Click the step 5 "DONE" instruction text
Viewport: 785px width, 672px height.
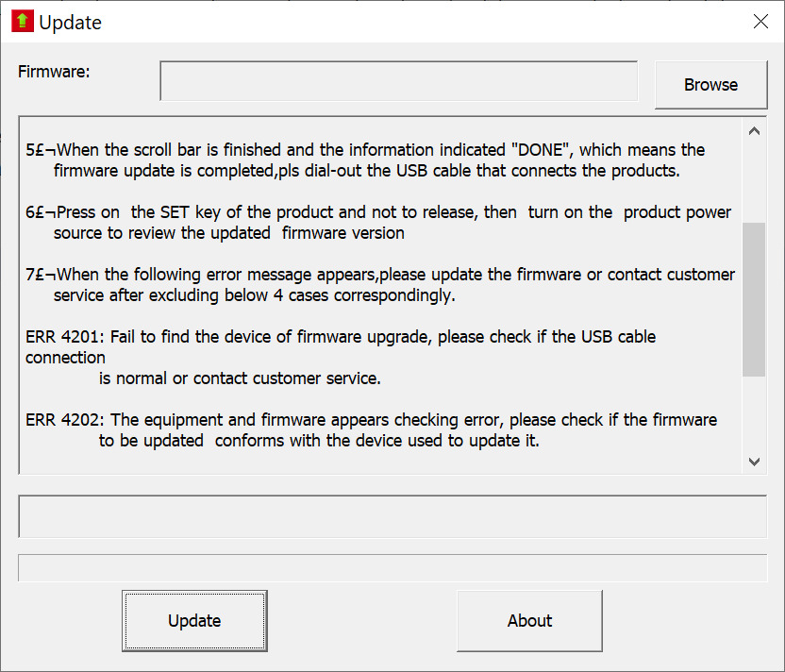(377, 151)
